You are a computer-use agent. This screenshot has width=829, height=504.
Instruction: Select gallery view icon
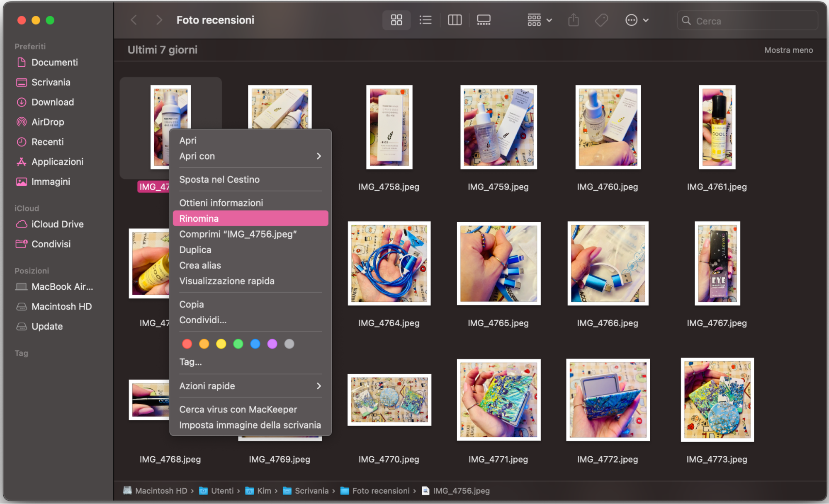pyautogui.click(x=484, y=20)
